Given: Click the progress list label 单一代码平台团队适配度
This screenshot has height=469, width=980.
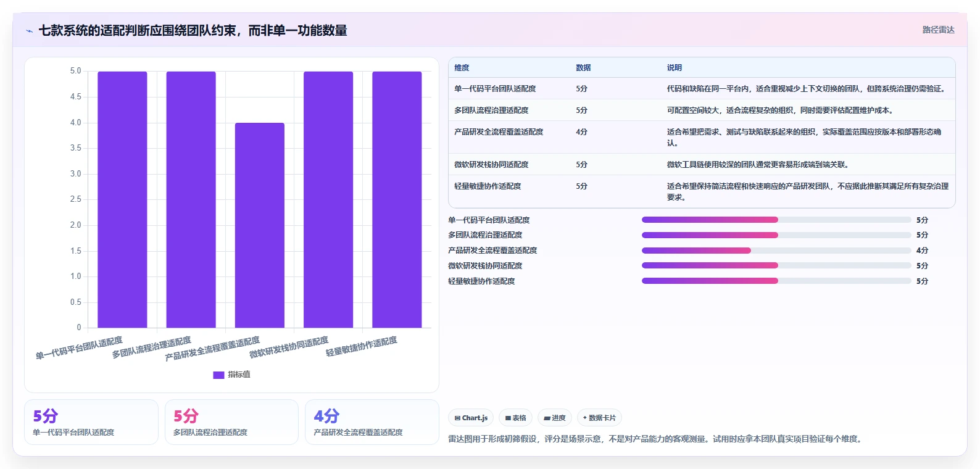Looking at the screenshot, I should point(489,220).
